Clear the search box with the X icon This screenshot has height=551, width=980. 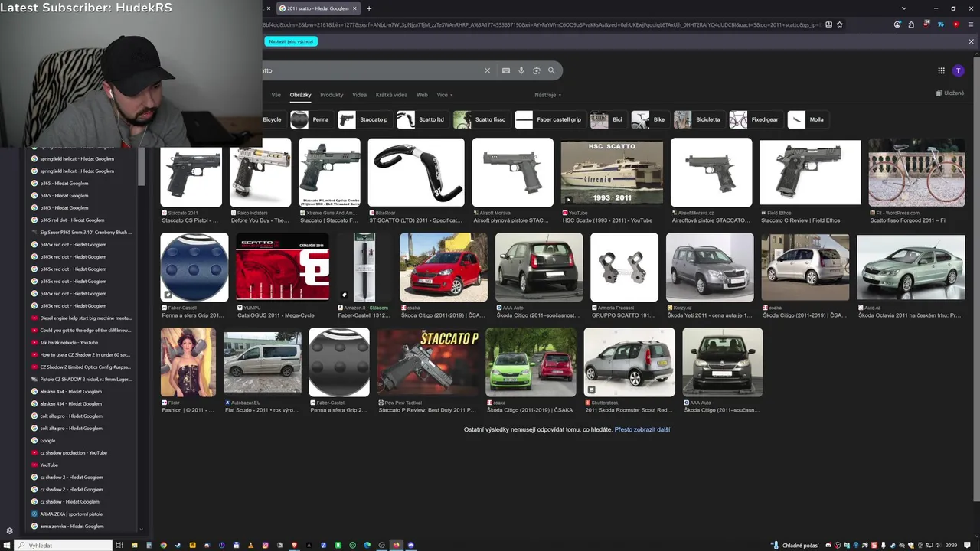tap(487, 70)
